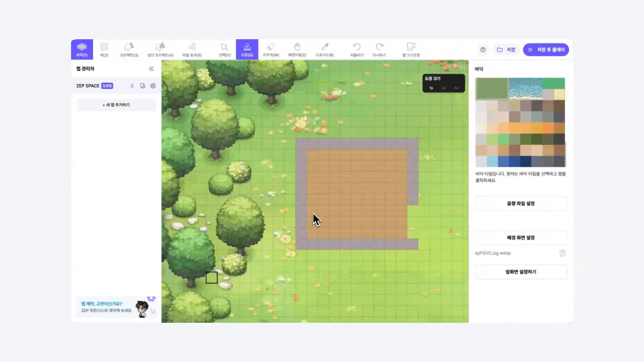Select the 벽(2) wall tool
644x362 pixels.
pyautogui.click(x=104, y=49)
